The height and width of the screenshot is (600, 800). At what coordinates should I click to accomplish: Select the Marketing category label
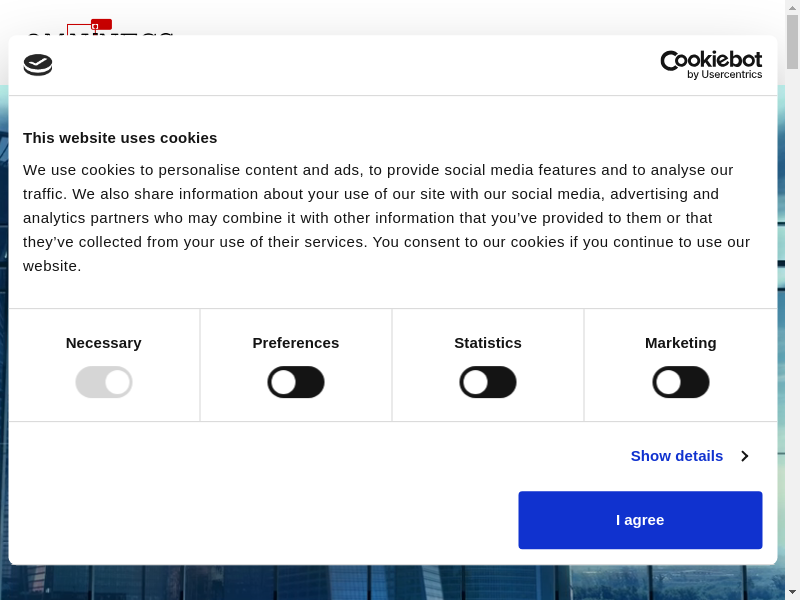[x=681, y=343]
